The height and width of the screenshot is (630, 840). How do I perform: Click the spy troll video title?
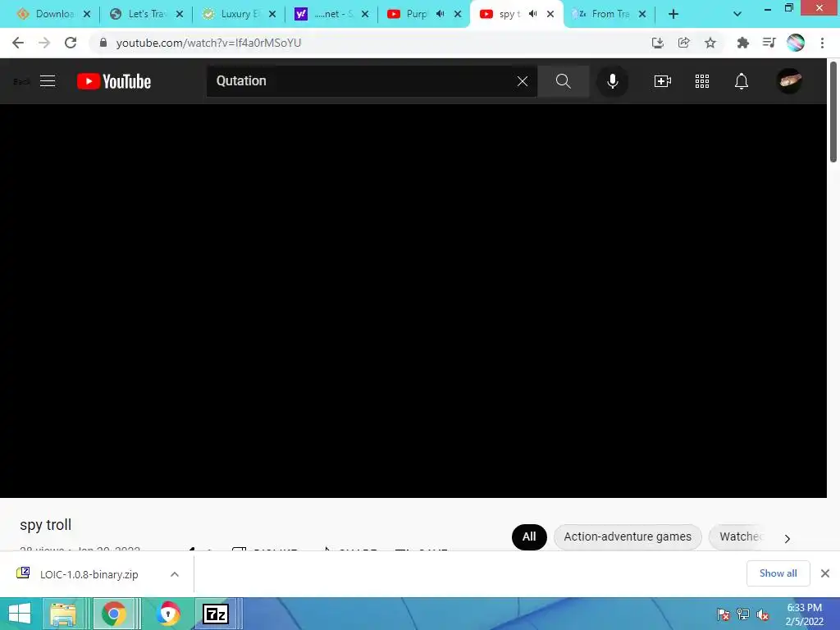point(46,525)
